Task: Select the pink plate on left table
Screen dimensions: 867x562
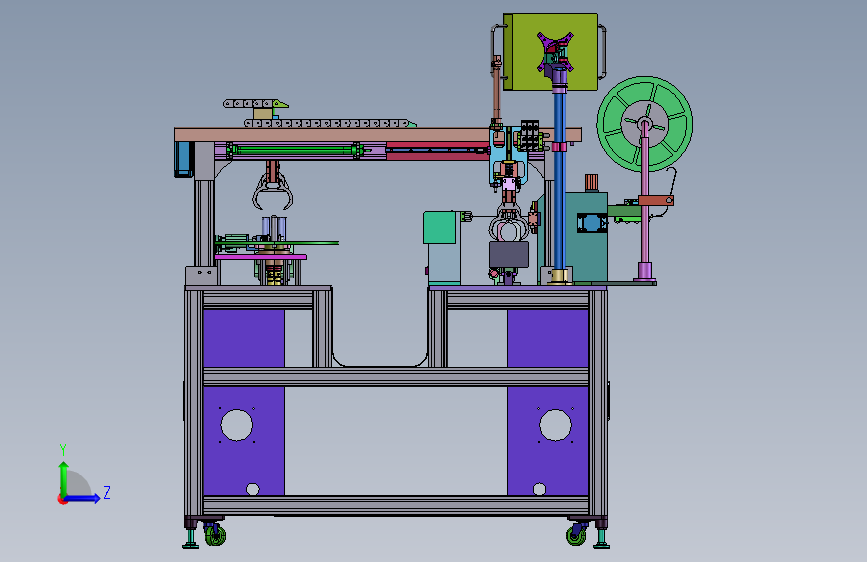Action: tap(260, 257)
